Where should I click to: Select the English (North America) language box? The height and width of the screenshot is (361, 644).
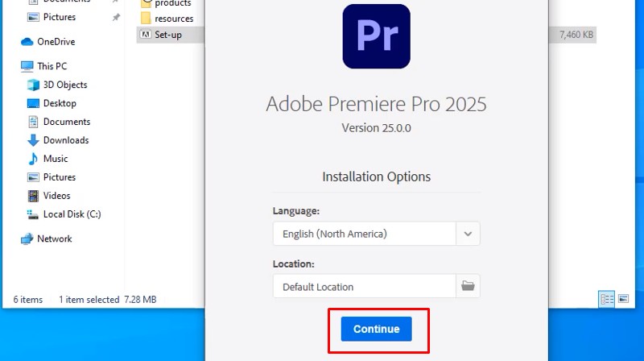point(365,234)
